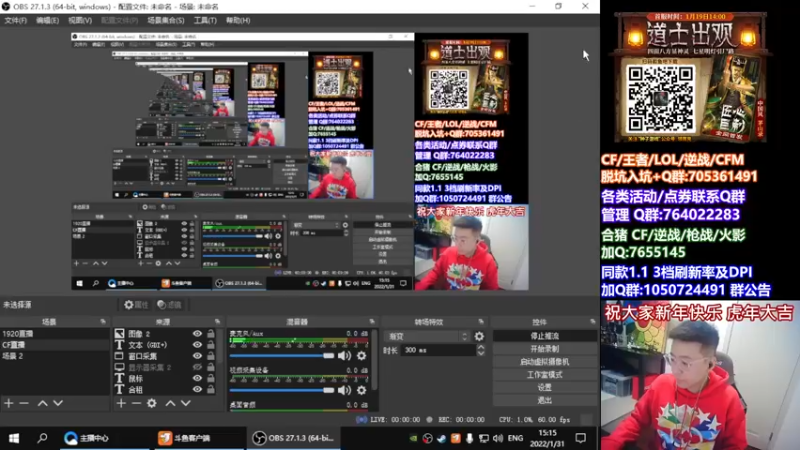Toggle the lock on the 显示器采集 2 source
800x450 pixels.
(x=211, y=367)
